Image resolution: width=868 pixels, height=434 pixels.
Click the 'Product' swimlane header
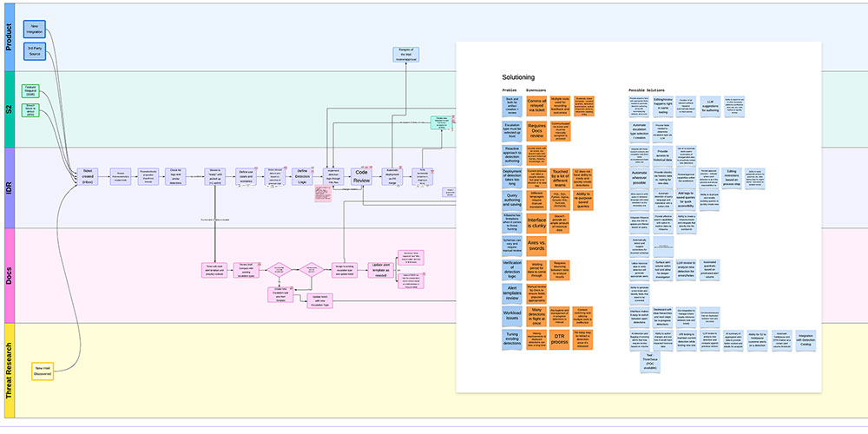point(10,37)
